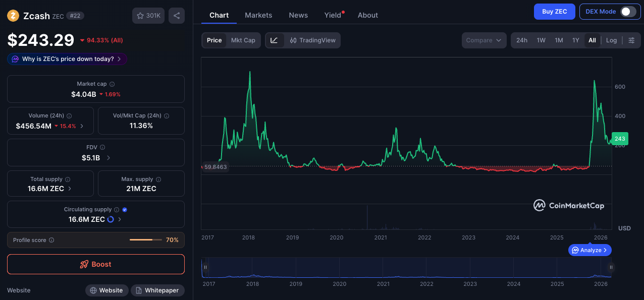The image size is (644, 300).
Task: Click the 11.36% Vol/Mkt Cap value
Action: 141,126
